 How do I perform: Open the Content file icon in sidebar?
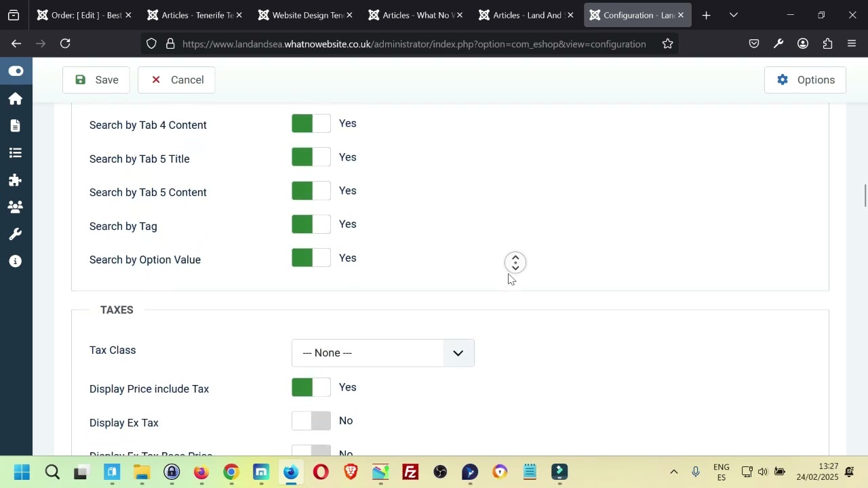tap(16, 126)
